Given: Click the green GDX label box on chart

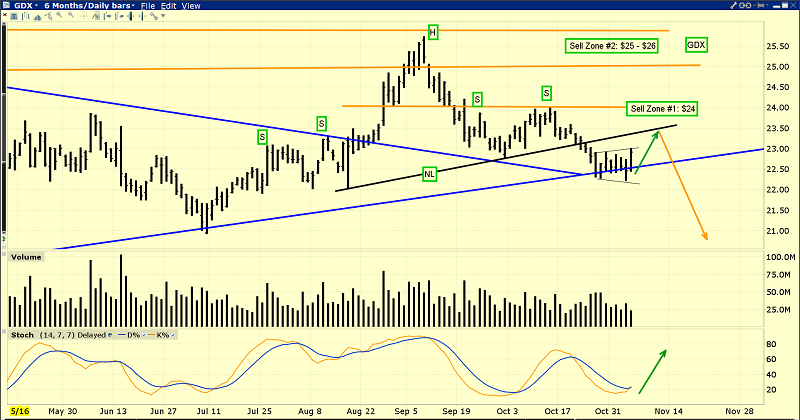Looking at the screenshot, I should click(x=696, y=45).
